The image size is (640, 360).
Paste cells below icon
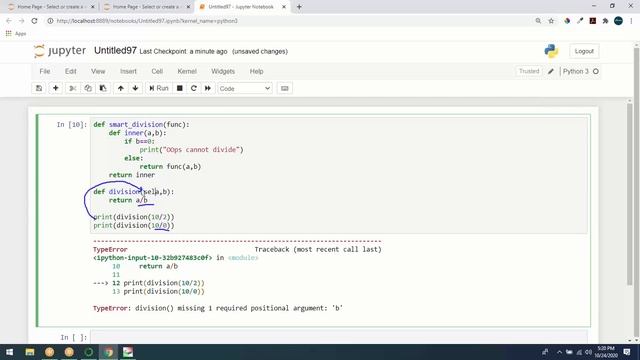click(103, 88)
